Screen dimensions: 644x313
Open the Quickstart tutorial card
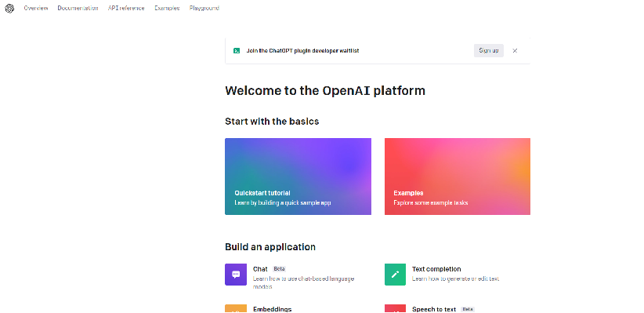298,177
